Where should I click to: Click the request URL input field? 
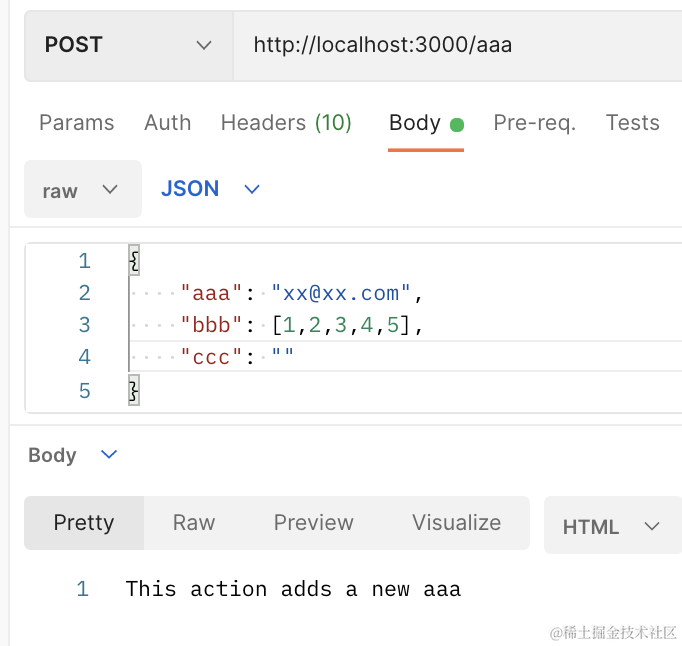455,45
